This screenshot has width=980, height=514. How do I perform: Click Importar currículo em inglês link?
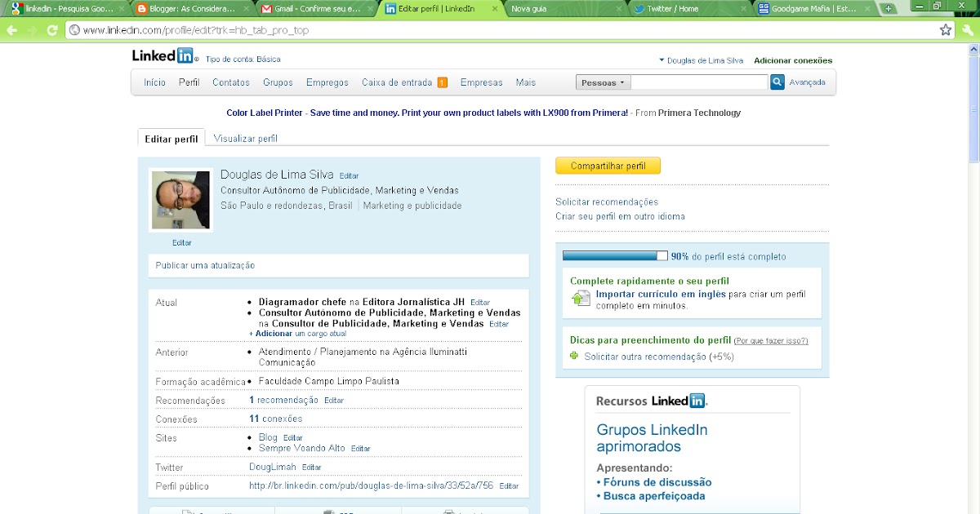coord(661,294)
